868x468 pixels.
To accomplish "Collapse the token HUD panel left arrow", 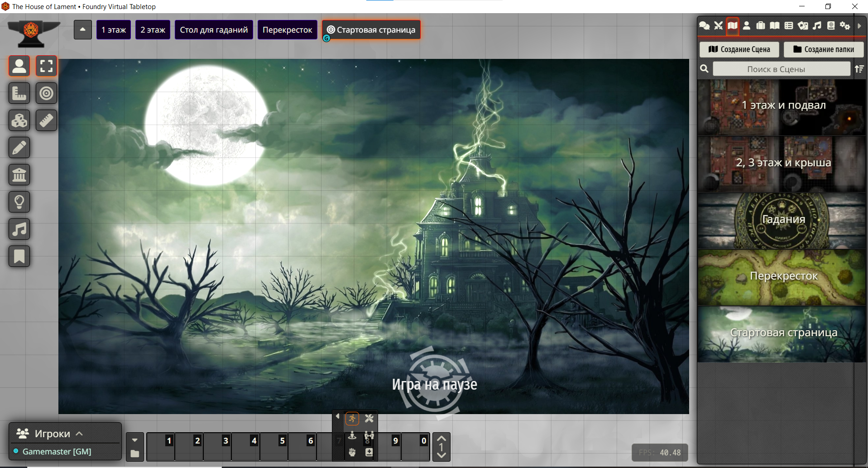I will coord(337,416).
